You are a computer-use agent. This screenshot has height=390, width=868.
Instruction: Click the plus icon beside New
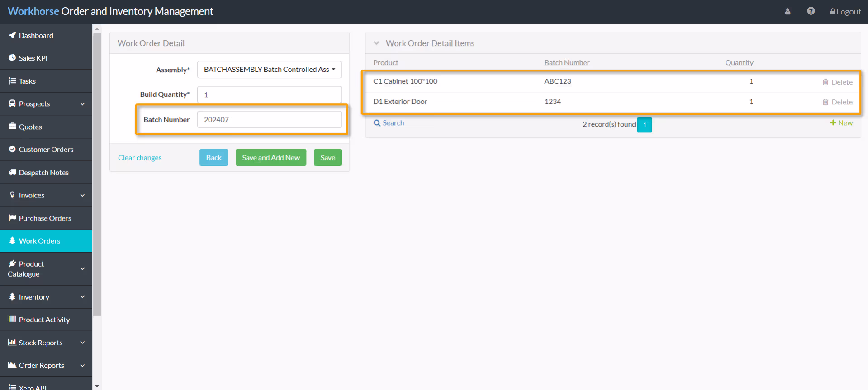click(833, 122)
